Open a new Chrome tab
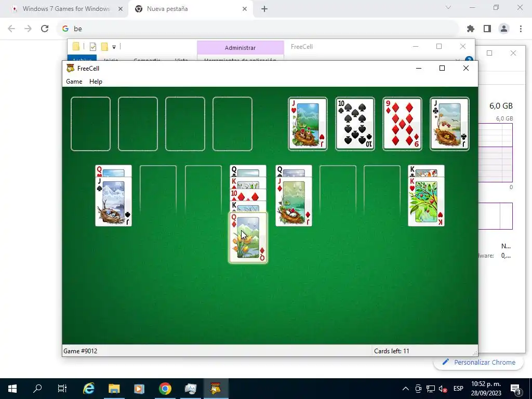532x399 pixels. coord(264,9)
